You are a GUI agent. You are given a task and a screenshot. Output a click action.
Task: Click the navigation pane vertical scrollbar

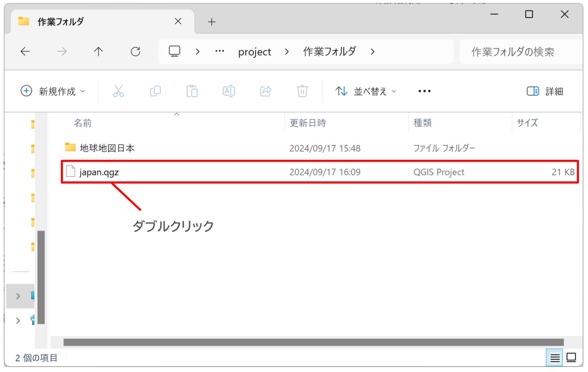41,277
